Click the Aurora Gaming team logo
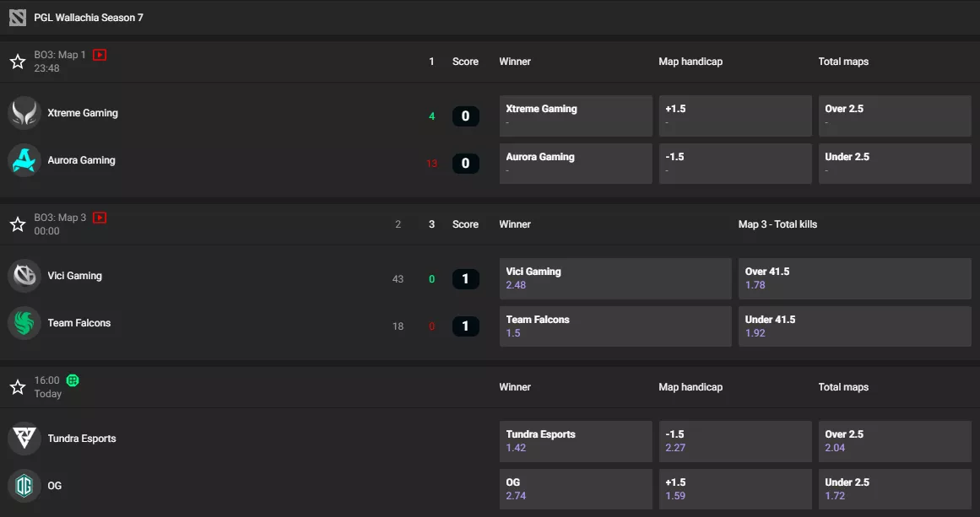 pos(24,159)
